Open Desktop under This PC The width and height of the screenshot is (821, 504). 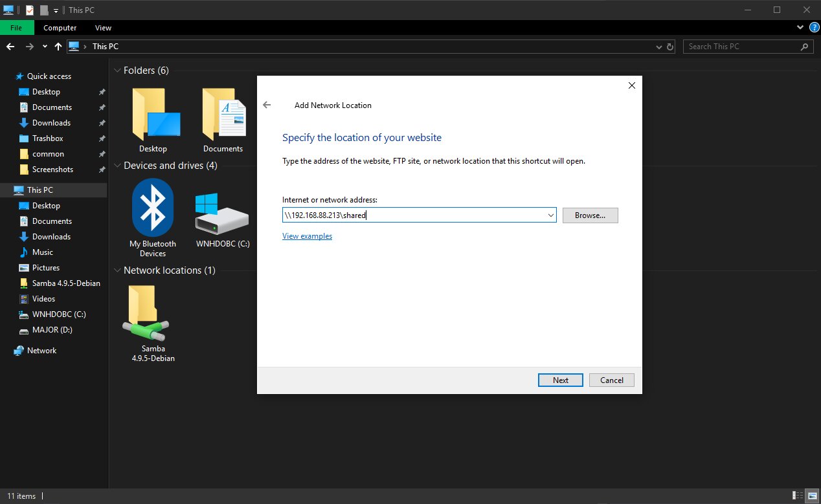coord(46,206)
